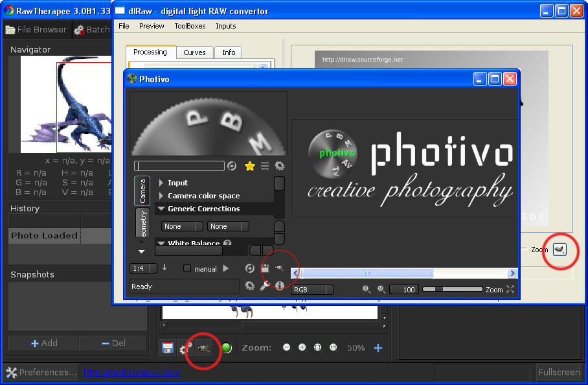Select the Geometry vertical tab in Photivo

(142, 223)
